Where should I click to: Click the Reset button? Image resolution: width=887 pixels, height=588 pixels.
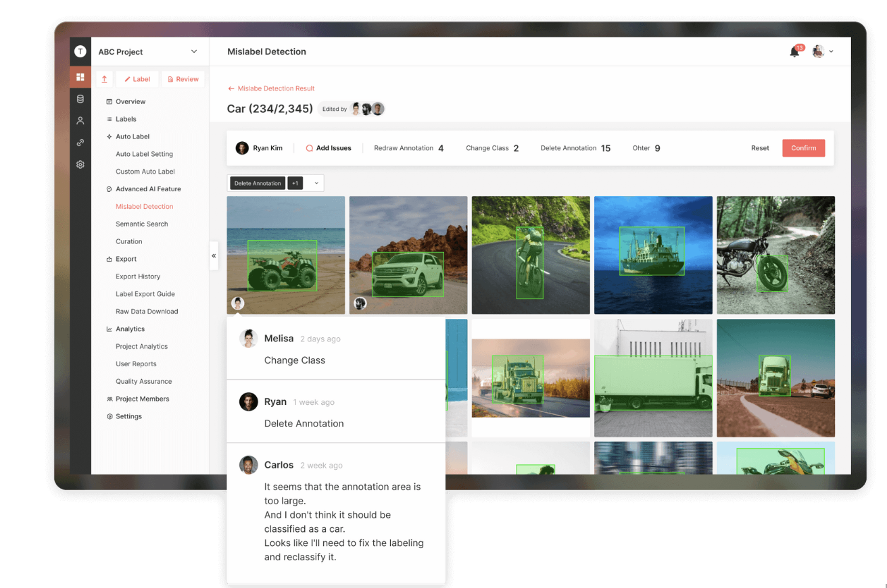[x=760, y=148]
